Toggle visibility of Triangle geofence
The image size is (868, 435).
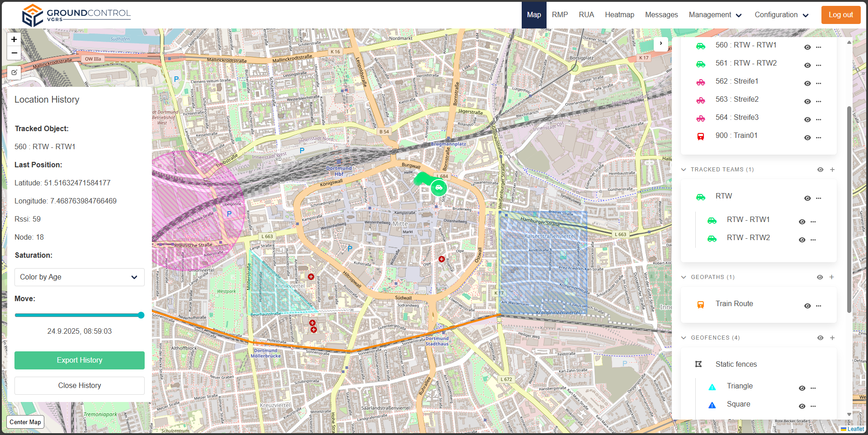point(802,388)
